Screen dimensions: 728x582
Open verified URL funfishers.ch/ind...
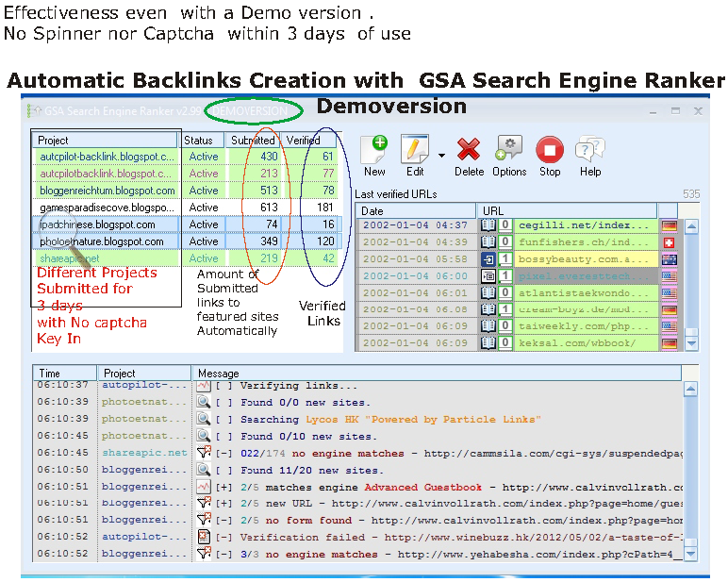coord(583,242)
